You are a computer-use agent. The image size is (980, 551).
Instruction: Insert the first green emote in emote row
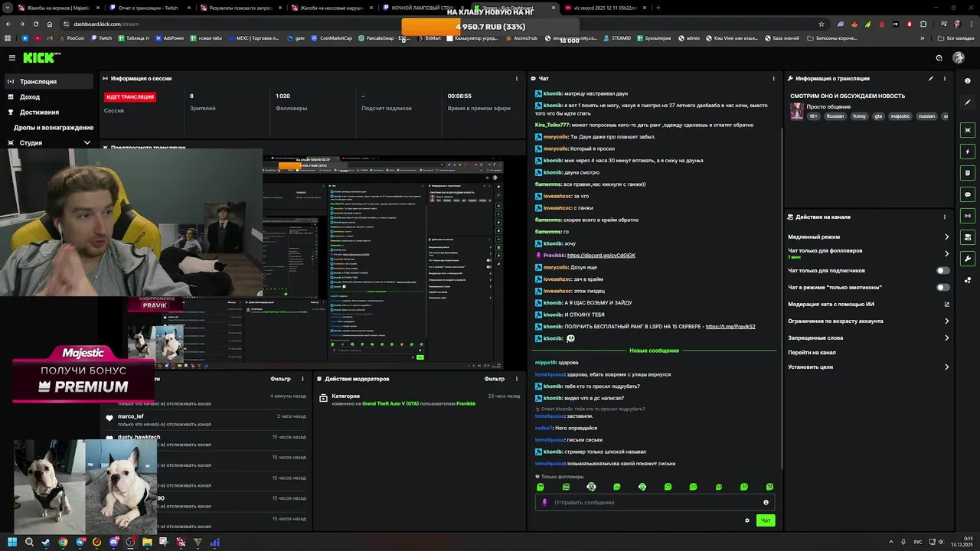[x=541, y=487]
